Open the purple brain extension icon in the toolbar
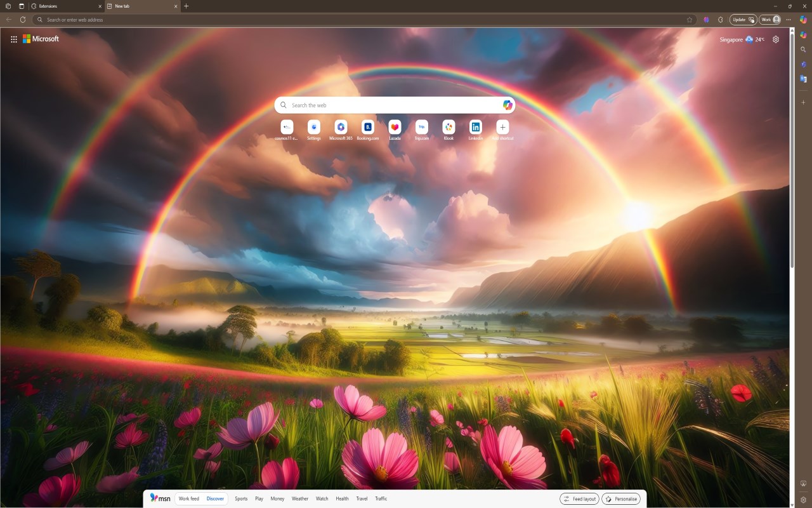Viewport: 812px width, 508px height. (706, 20)
